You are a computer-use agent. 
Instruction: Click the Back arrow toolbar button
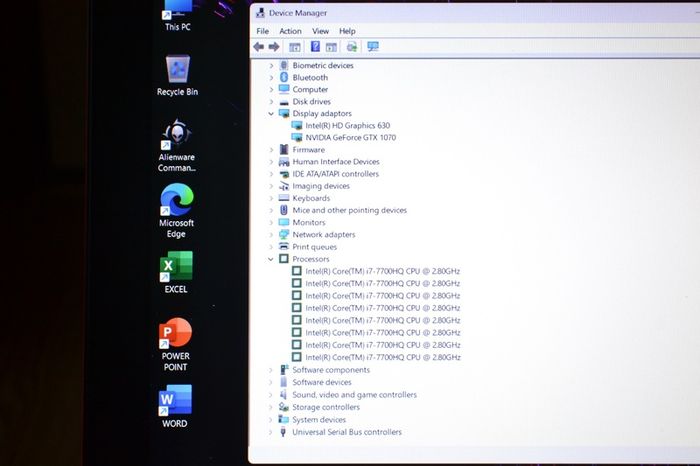pyautogui.click(x=258, y=46)
